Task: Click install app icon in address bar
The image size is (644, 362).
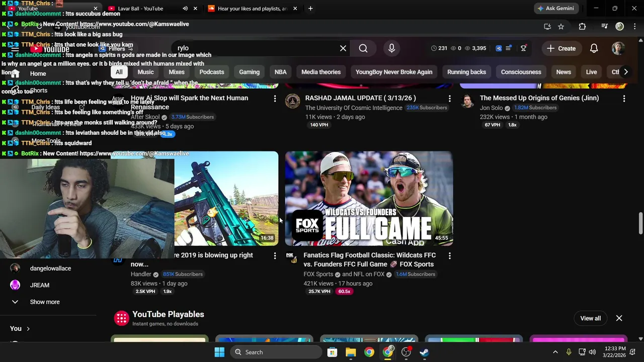Action: [547, 27]
